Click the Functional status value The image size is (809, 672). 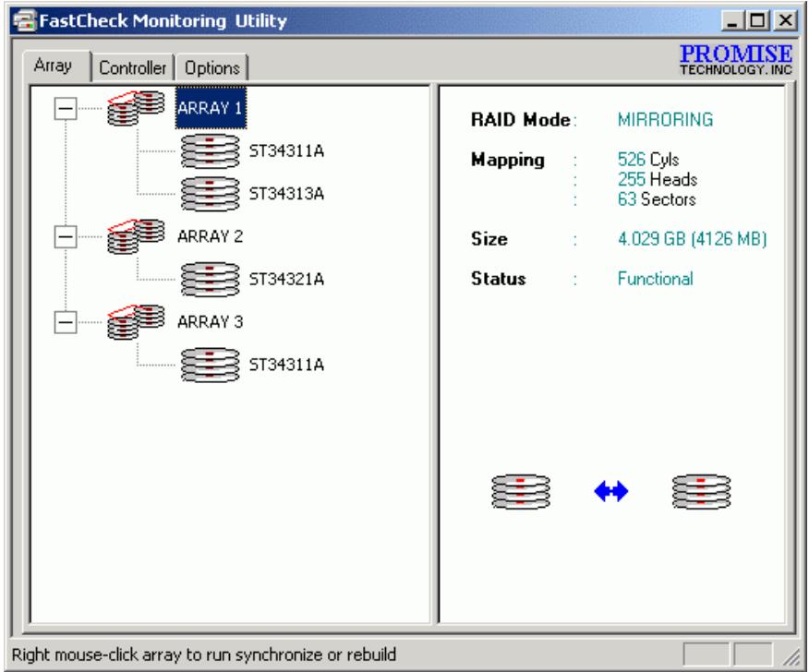tap(656, 279)
